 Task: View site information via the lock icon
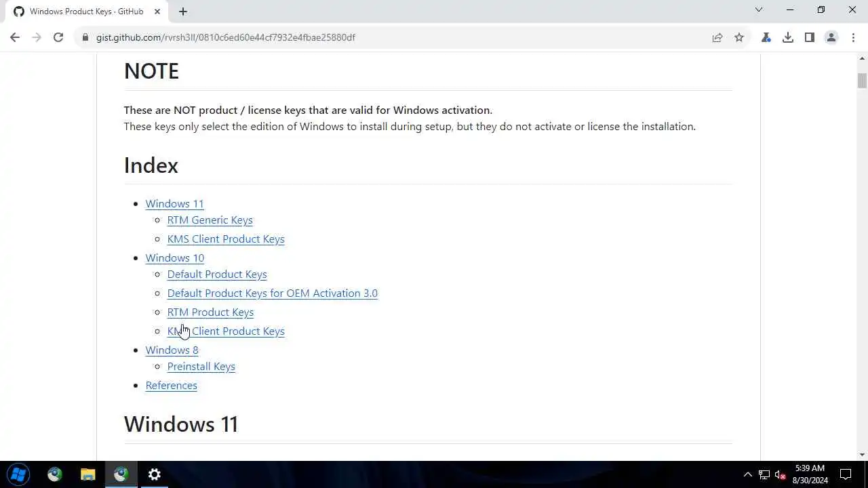point(85,37)
